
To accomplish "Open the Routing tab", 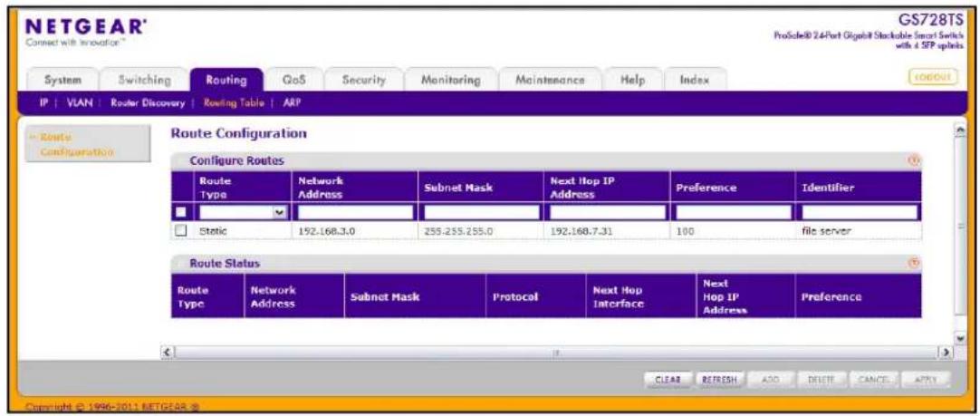I will (226, 81).
